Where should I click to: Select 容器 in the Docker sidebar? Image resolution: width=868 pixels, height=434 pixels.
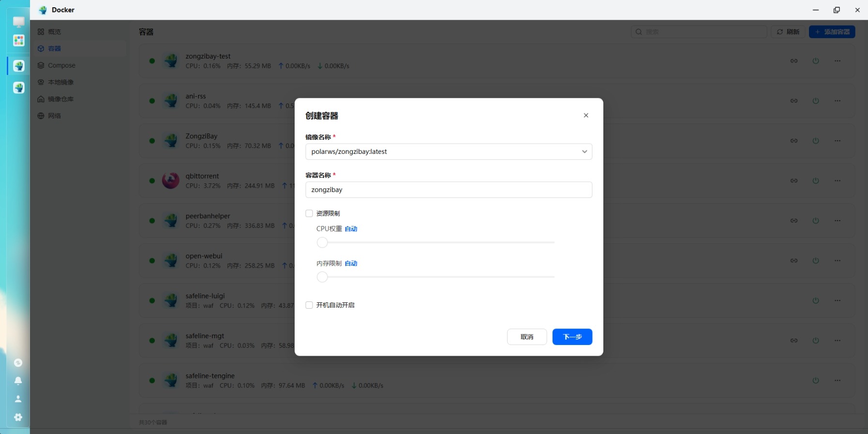[x=79, y=48]
